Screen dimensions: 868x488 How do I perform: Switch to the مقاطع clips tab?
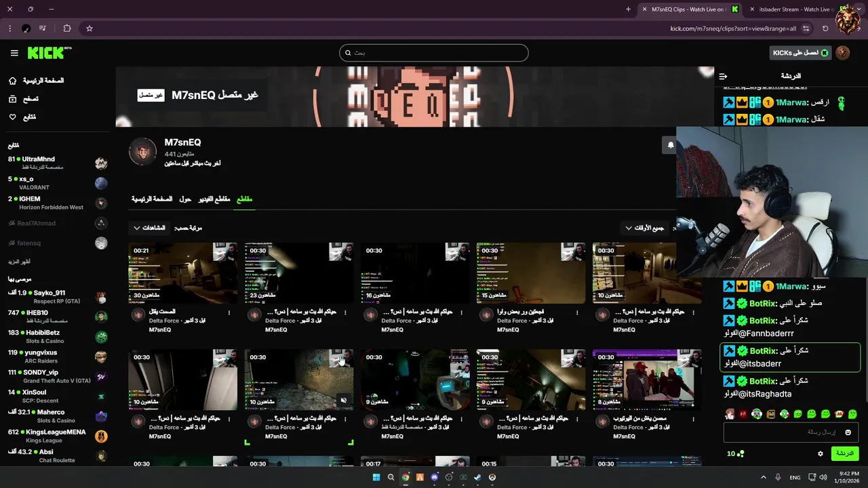pos(244,199)
